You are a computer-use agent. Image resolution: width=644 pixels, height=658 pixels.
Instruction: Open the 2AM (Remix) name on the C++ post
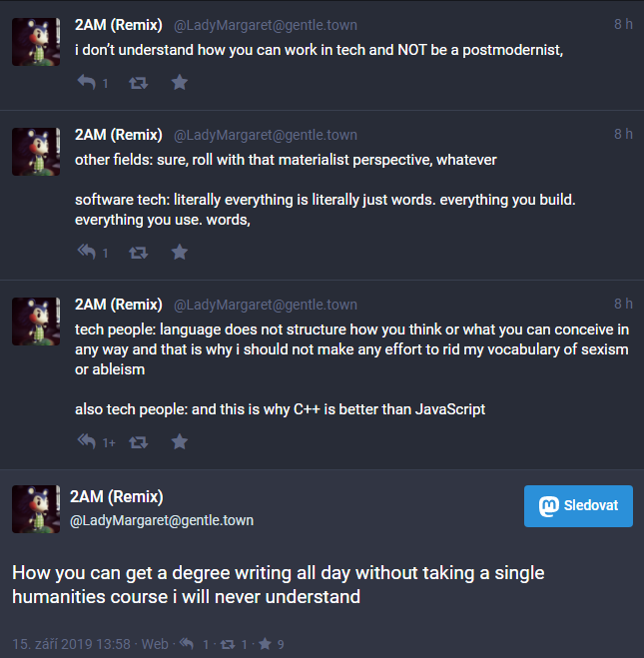tap(119, 305)
